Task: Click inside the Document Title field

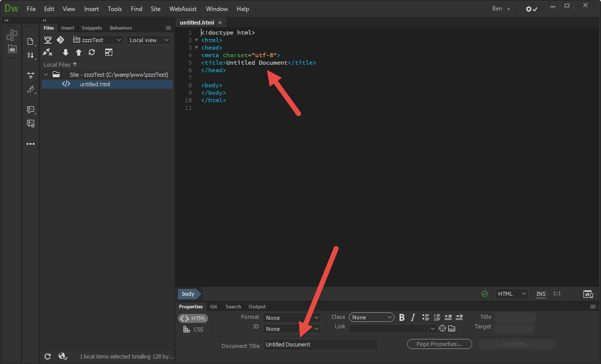Action: 321,344
